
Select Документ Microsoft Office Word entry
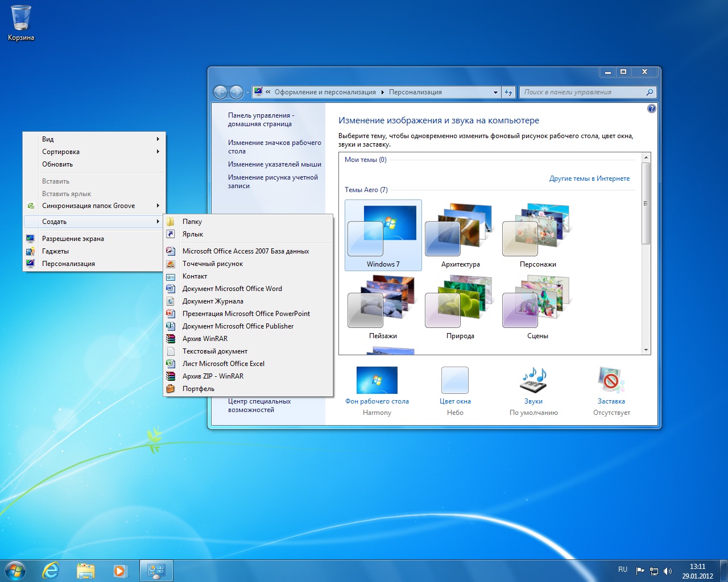(x=247, y=289)
